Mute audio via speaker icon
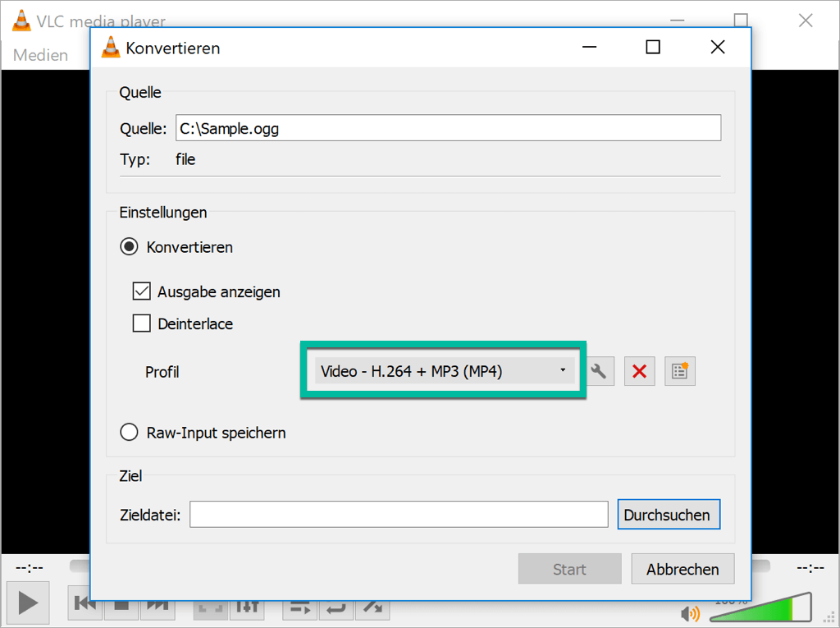Screen dimensions: 840x628 click(x=690, y=613)
